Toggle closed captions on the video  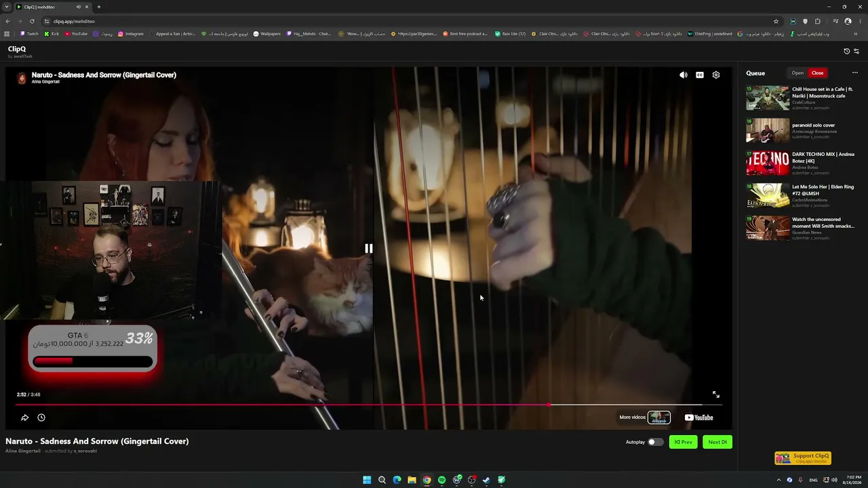point(700,75)
